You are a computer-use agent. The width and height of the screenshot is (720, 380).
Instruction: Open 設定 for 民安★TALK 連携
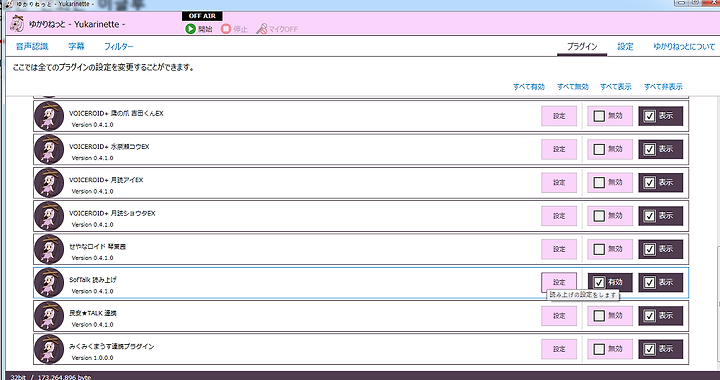point(559,316)
